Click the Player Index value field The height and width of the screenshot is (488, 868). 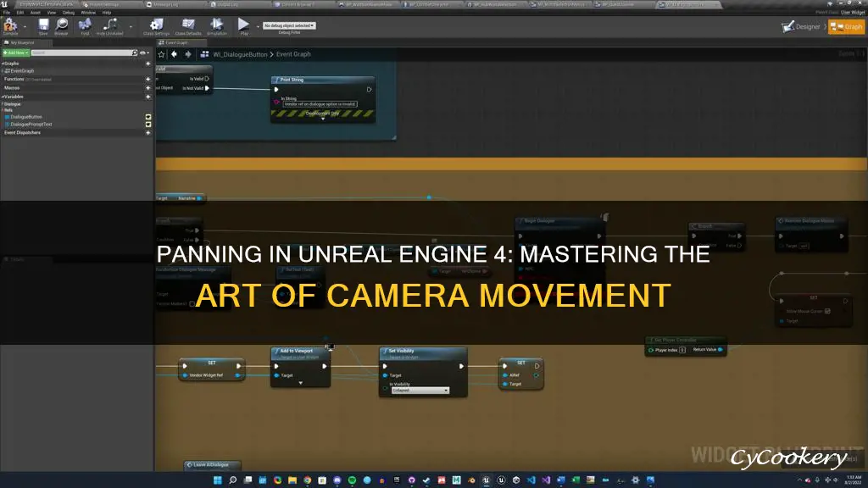(x=682, y=350)
